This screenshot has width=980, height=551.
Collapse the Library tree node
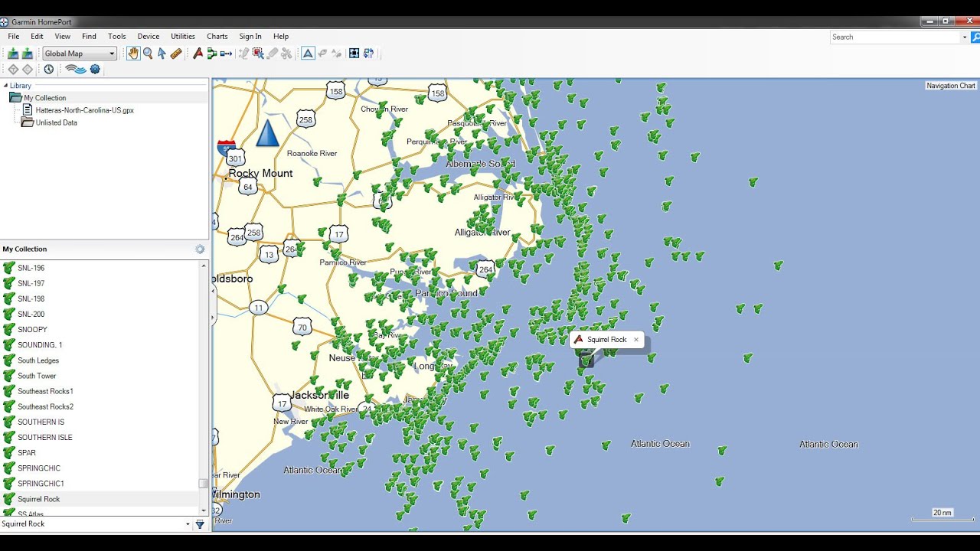pyautogui.click(x=5, y=86)
